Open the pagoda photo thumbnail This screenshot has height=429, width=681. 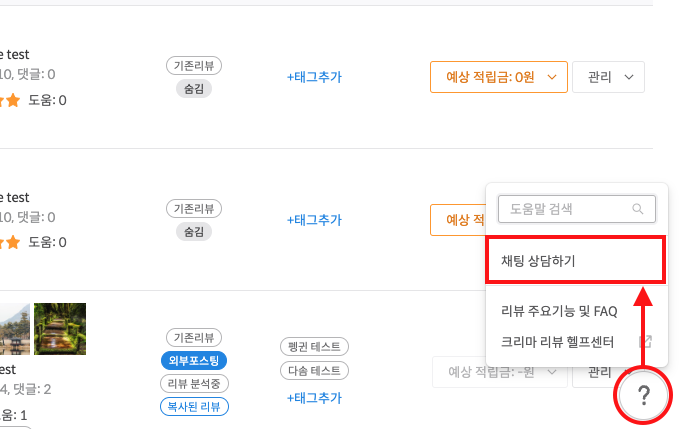pos(15,329)
